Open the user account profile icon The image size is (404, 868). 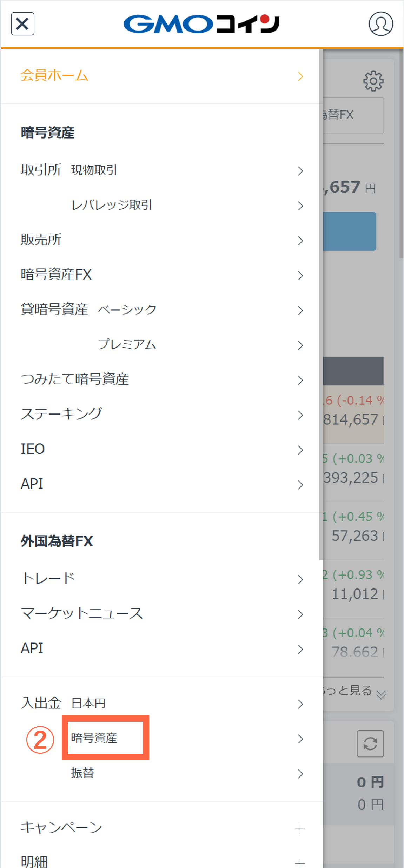pos(380,24)
